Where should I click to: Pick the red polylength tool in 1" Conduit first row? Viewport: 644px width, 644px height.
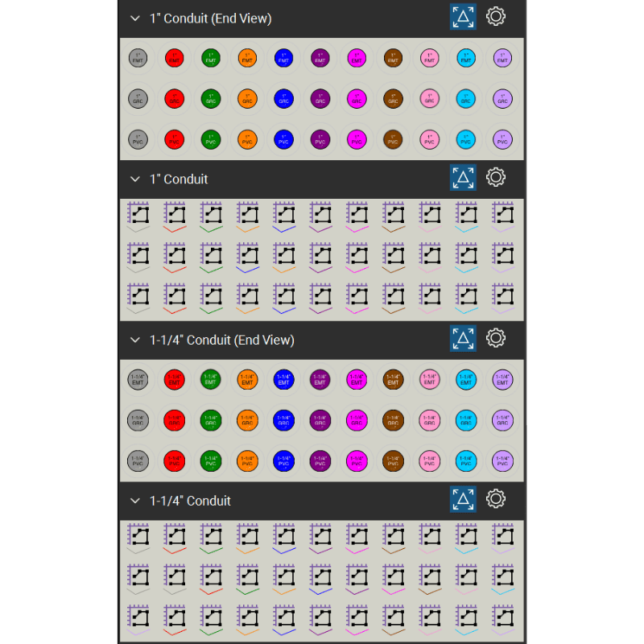[174, 217]
